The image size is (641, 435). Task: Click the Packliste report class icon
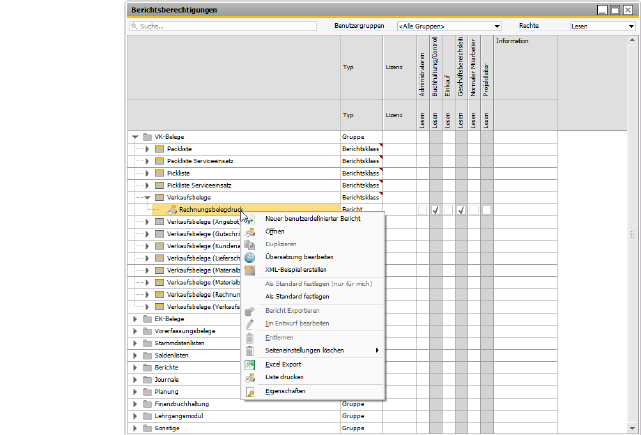click(159, 149)
